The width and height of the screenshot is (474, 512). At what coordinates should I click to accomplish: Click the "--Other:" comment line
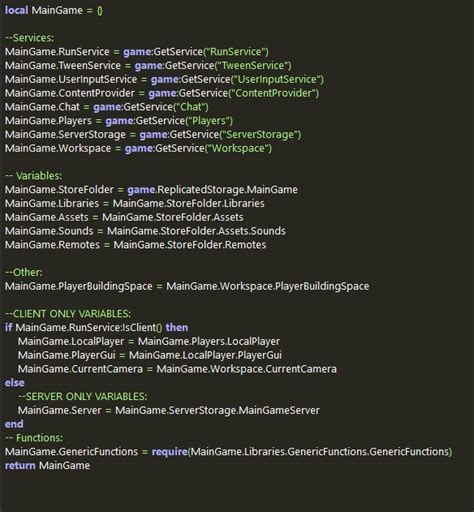click(x=24, y=272)
